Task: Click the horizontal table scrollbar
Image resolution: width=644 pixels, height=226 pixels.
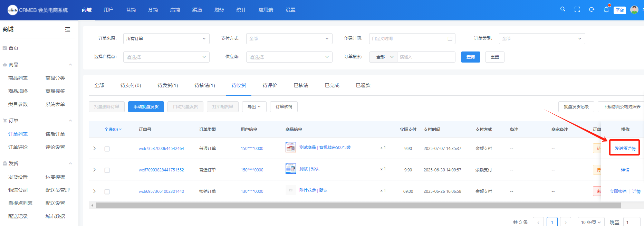Action: tap(358, 206)
